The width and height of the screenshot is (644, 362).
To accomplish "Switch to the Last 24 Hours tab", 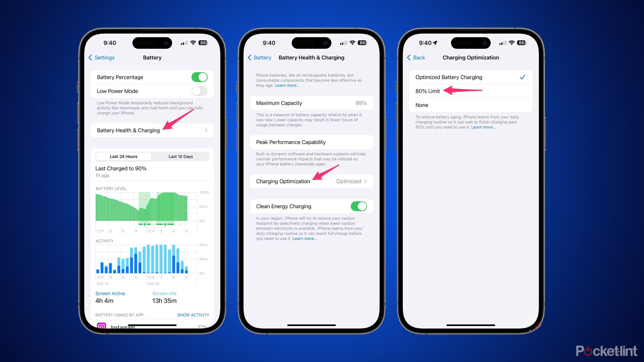I will [x=124, y=156].
